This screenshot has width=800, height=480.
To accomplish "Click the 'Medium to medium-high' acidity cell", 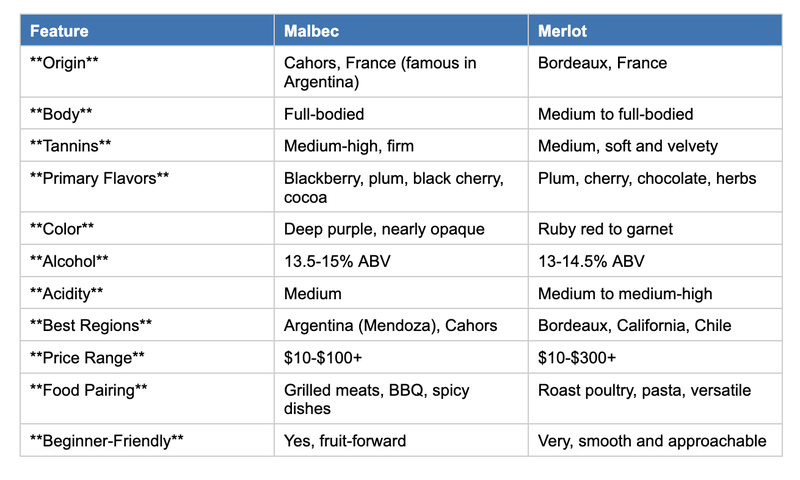I will (654, 293).
